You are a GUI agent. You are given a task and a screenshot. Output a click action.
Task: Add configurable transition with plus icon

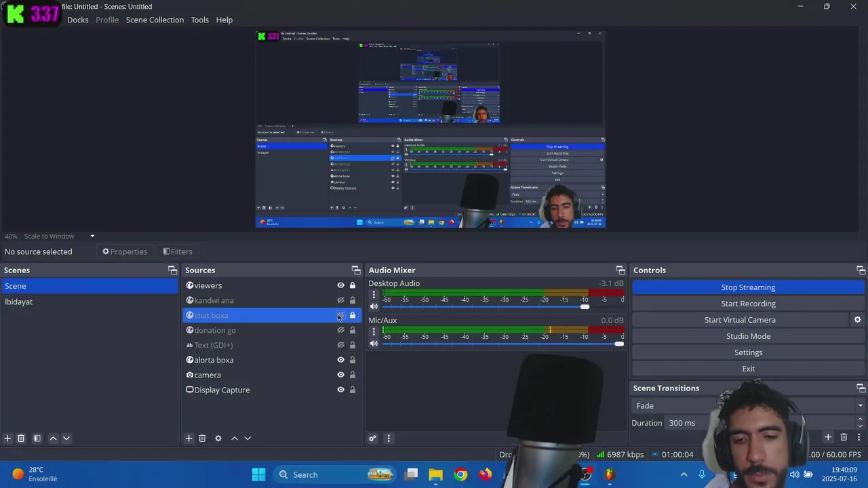(828, 438)
